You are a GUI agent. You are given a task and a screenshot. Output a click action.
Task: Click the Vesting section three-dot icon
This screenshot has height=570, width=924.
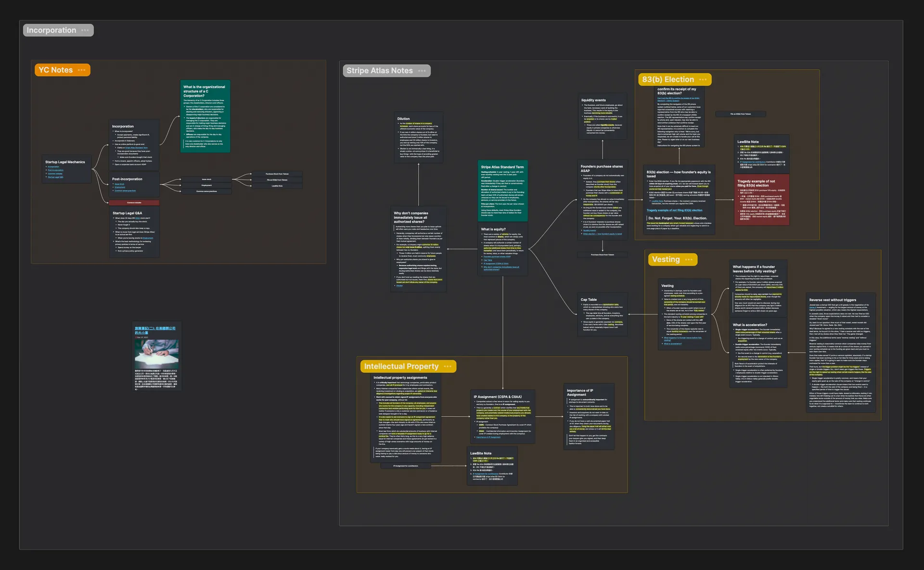(x=689, y=260)
